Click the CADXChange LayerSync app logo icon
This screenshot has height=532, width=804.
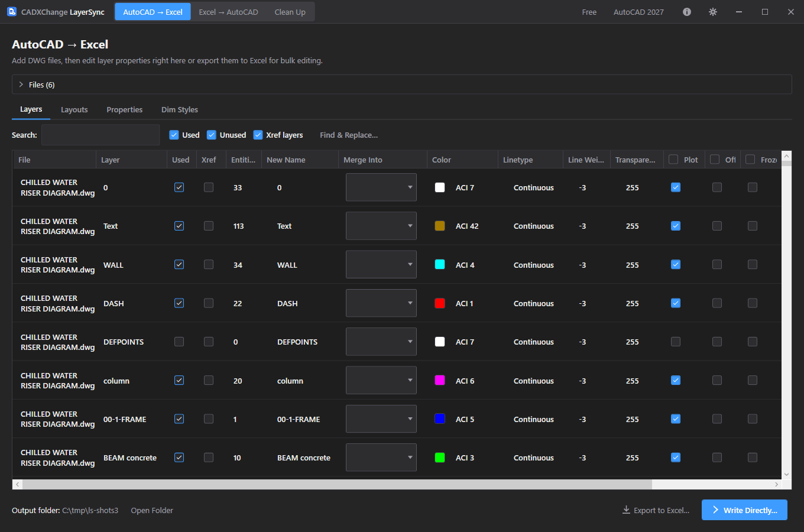tap(12, 12)
